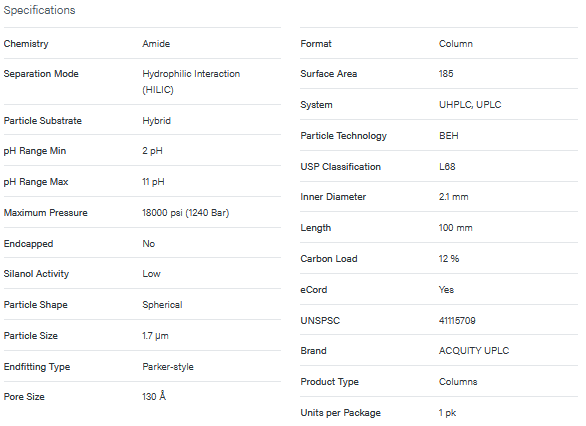This screenshot has height=426, width=586.
Task: Select the Units per Package 1 pk value
Action: click(x=447, y=413)
